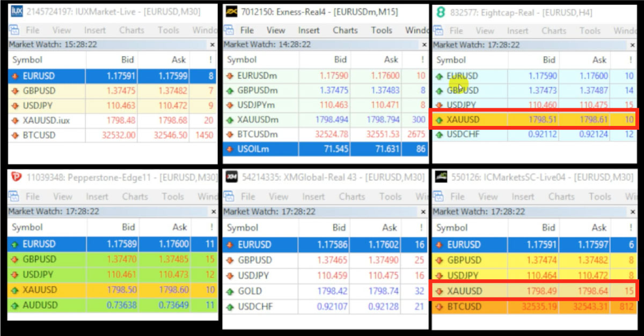This screenshot has width=644, height=336.
Task: Click the arrow icon beside USOILm in Exness
Action: click(231, 149)
